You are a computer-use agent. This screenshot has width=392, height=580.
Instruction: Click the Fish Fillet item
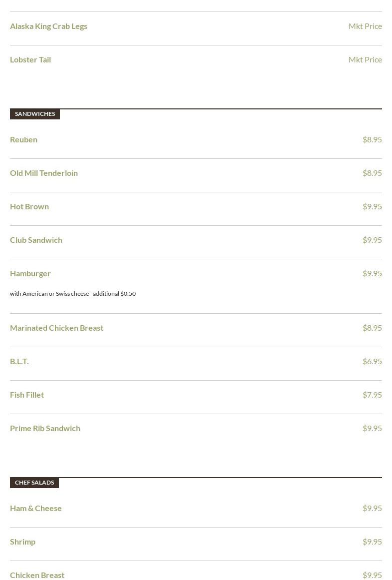click(27, 395)
